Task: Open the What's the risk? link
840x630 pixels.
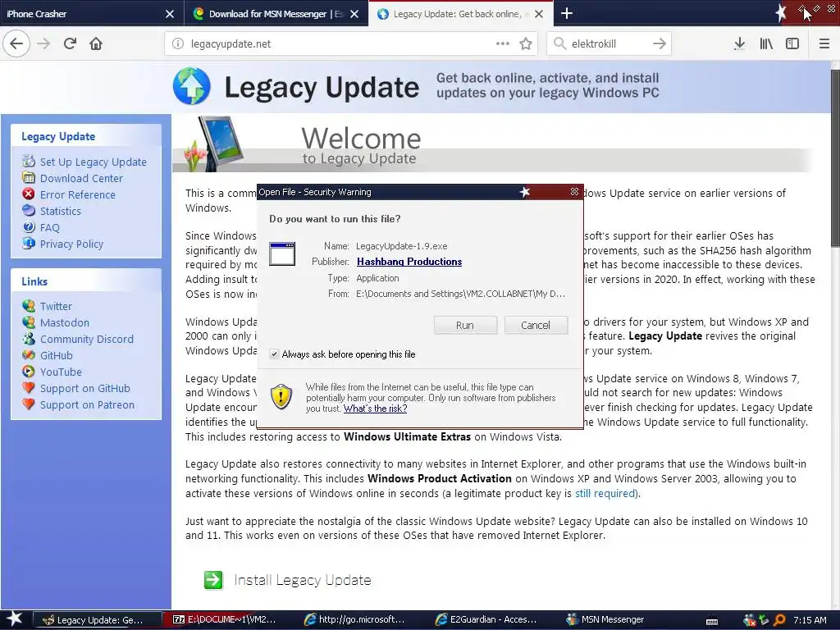Action: [376, 409]
